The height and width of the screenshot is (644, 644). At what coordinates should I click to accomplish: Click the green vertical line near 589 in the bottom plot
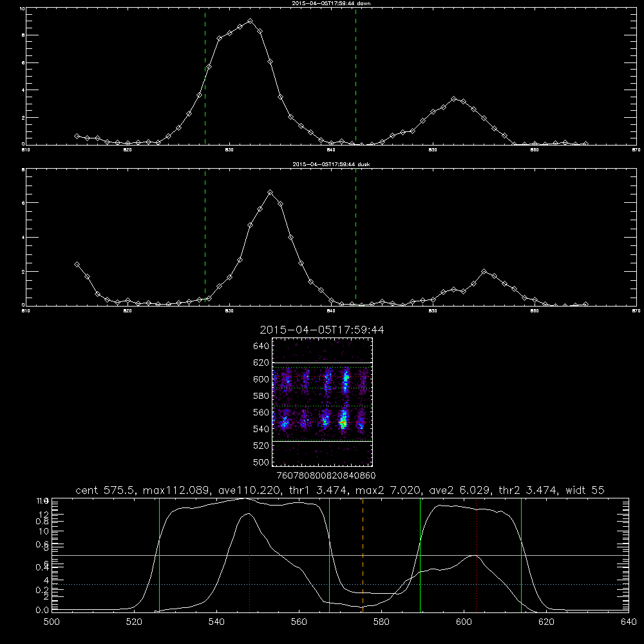point(420,555)
